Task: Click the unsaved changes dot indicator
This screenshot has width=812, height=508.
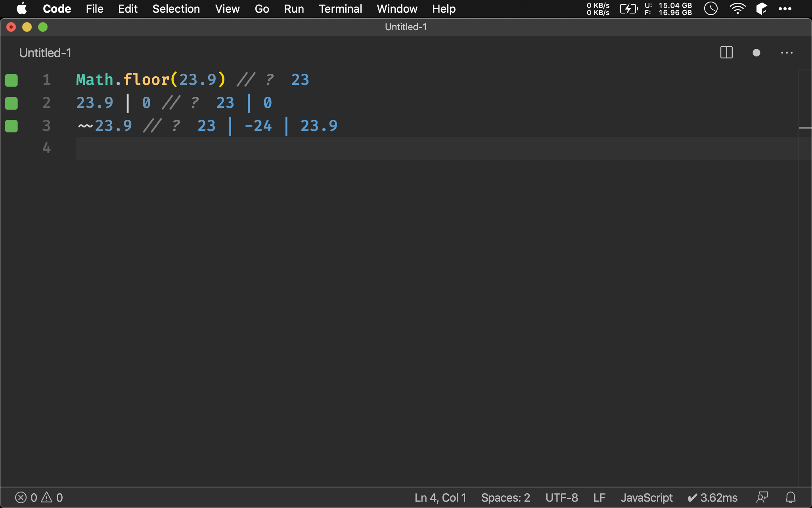Action: (x=756, y=53)
